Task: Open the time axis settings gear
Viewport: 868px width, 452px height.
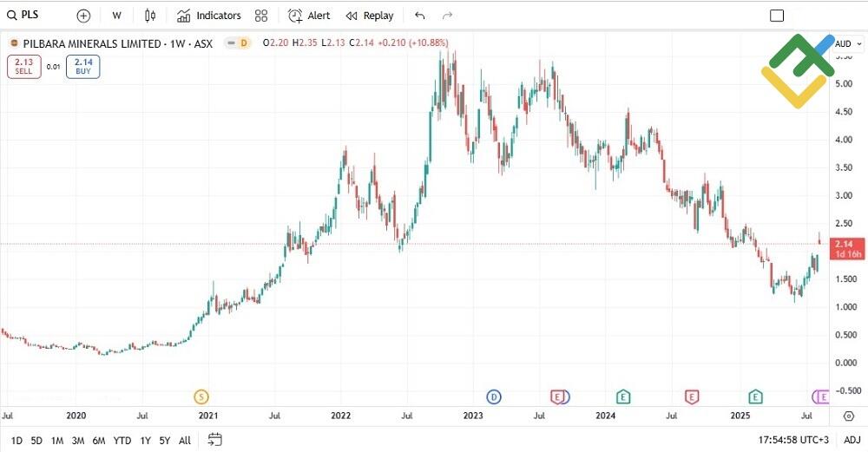Action: (849, 416)
